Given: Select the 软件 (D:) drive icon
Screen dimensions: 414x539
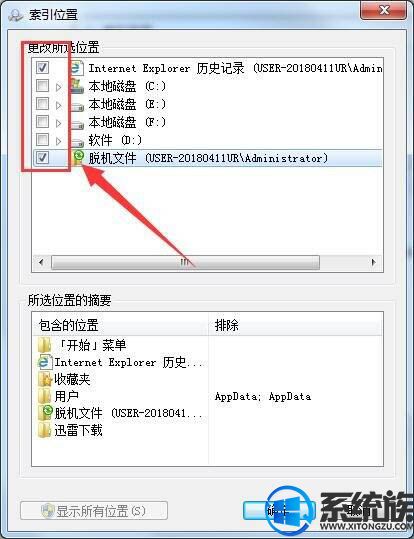Looking at the screenshot, I should point(77,141).
